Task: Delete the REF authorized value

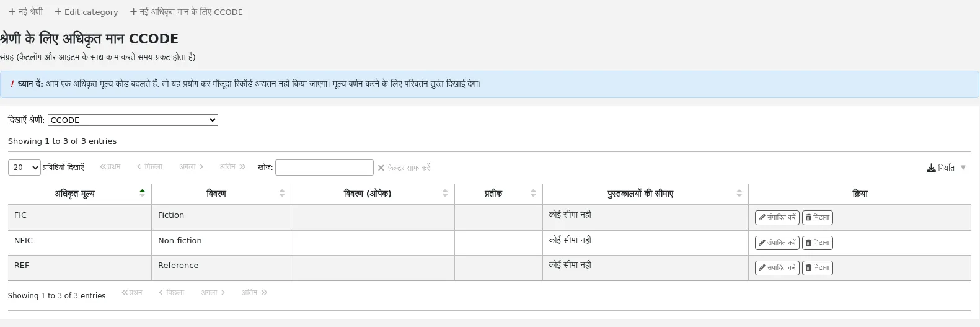Action: click(817, 268)
